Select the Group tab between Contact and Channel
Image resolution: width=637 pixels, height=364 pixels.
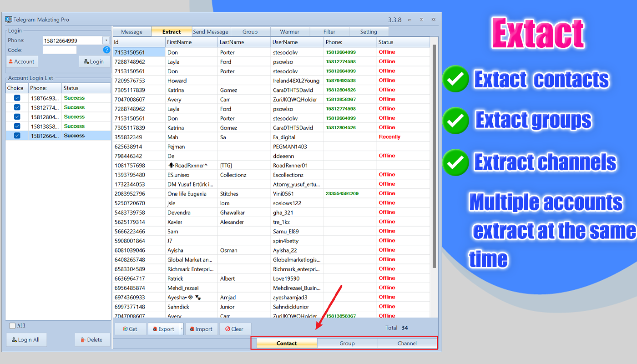(x=347, y=344)
